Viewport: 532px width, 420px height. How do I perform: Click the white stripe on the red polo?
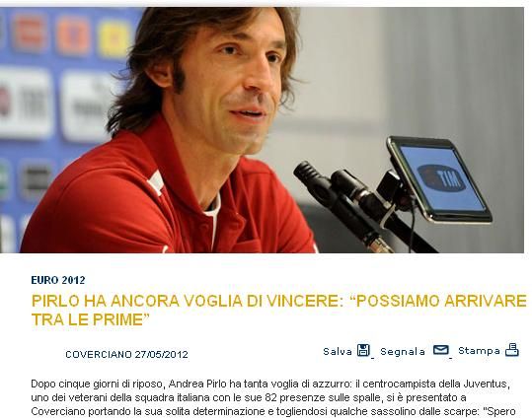click(155, 183)
